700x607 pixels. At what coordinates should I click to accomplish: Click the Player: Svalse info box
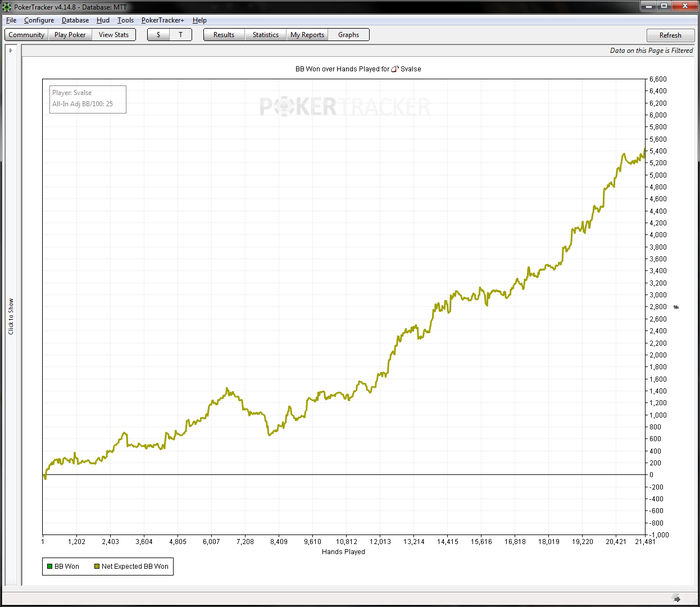pyautogui.click(x=88, y=99)
